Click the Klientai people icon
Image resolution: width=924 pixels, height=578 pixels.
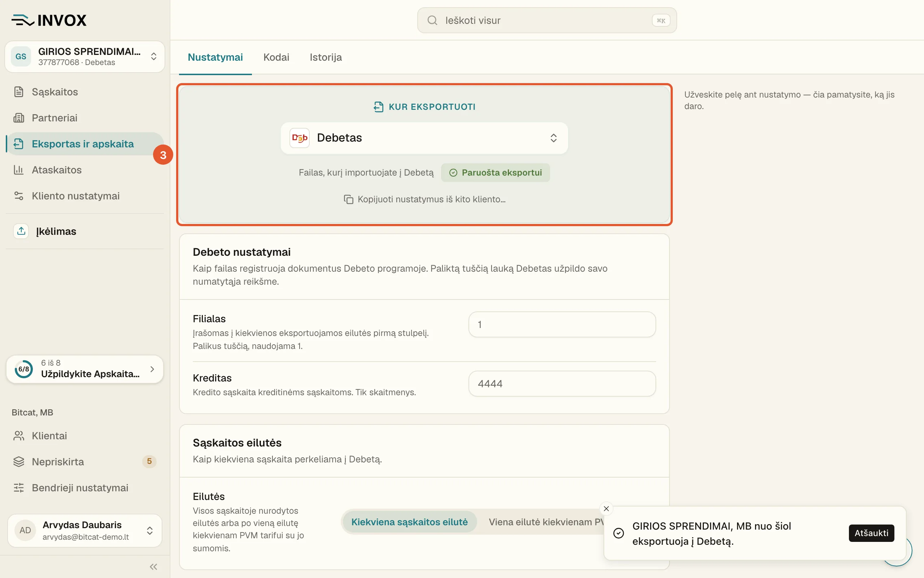19,436
